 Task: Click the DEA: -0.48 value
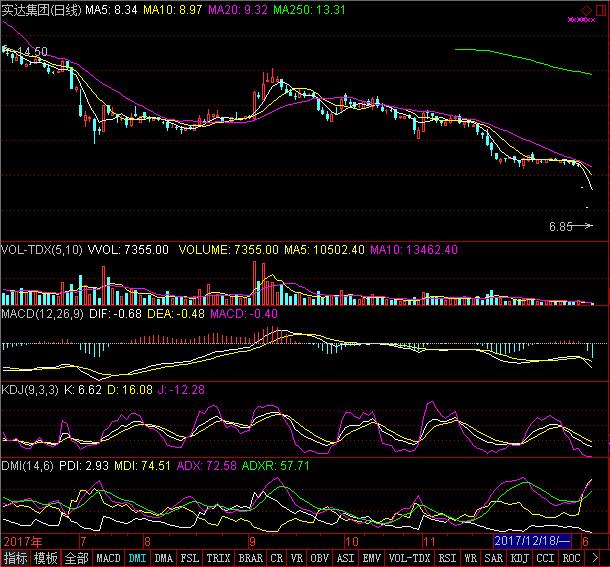tap(175, 314)
